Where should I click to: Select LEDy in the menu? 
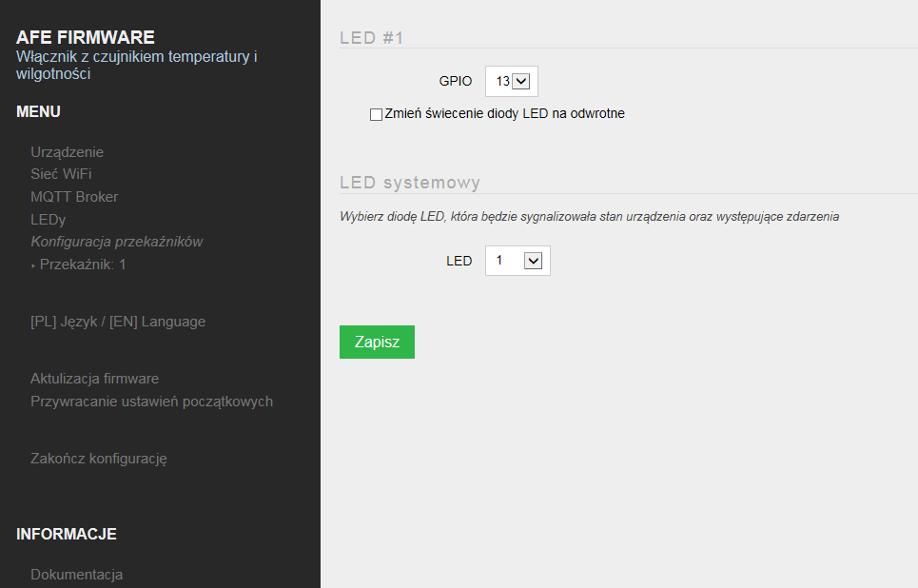48,220
